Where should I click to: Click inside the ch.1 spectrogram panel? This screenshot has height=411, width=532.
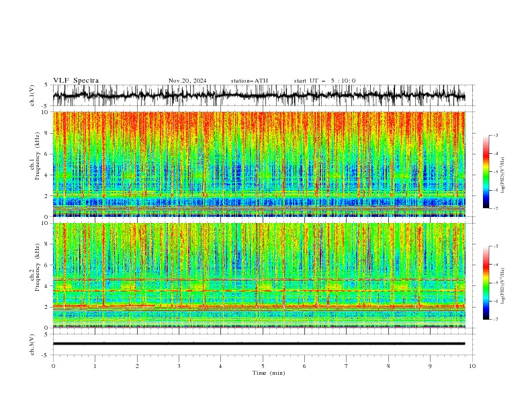pos(259,164)
